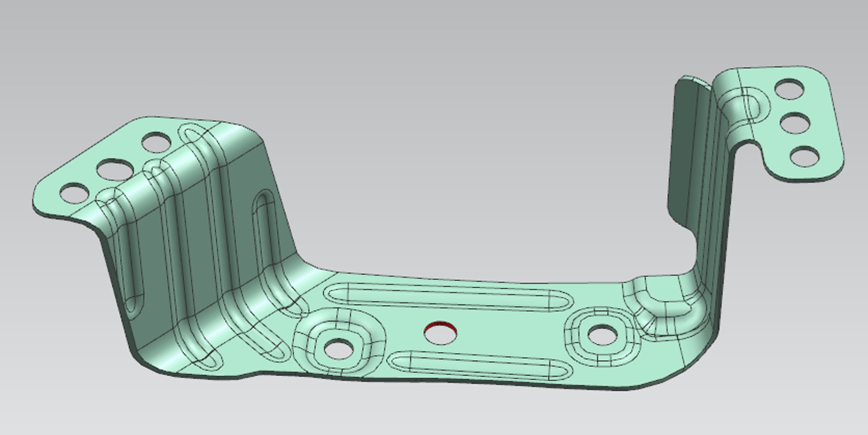Viewport: 868px width, 435px height.
Task: Pick the top hole on right flange
Action: pyautogui.click(x=789, y=89)
